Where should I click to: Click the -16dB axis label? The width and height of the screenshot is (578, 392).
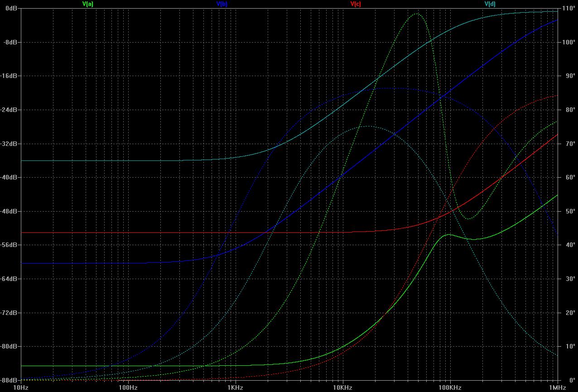coord(9,76)
